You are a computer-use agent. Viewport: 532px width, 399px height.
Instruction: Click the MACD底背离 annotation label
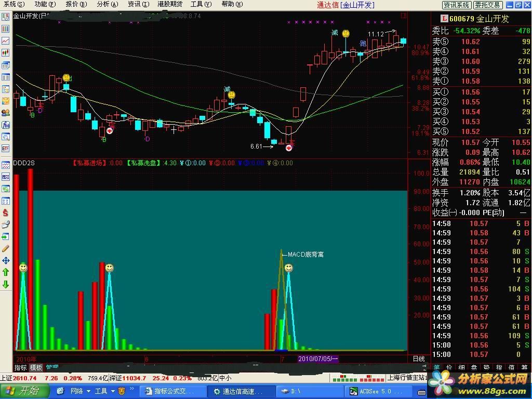click(x=305, y=255)
